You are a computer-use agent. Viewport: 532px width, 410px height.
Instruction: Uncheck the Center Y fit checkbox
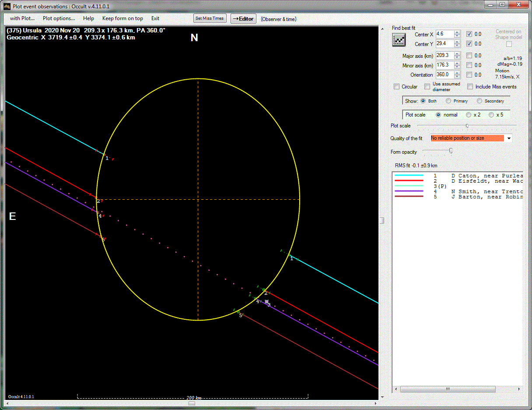(469, 44)
